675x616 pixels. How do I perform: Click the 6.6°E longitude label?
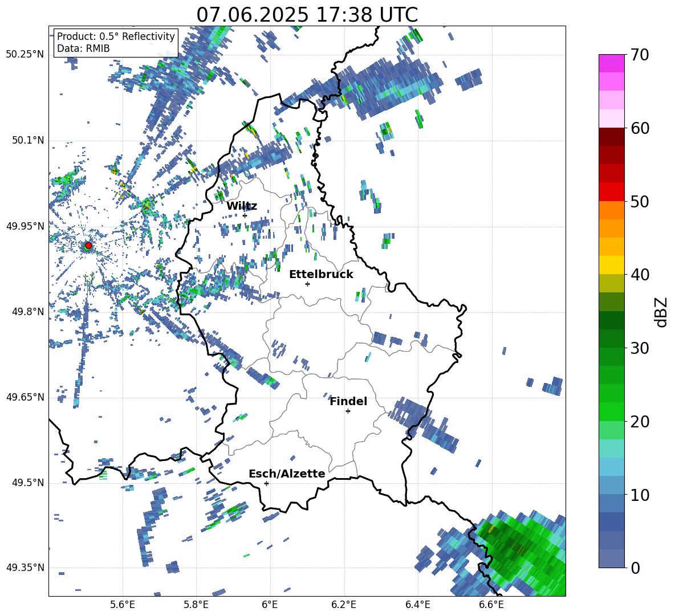[x=491, y=605]
